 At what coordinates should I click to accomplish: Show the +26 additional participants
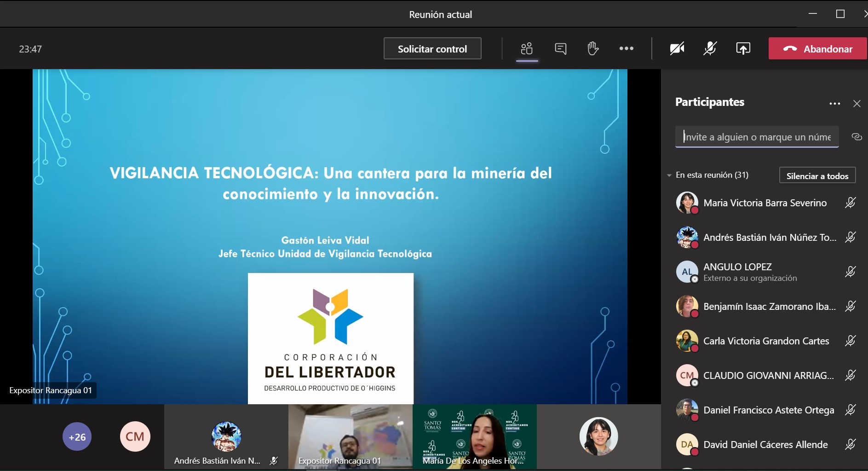click(77, 437)
